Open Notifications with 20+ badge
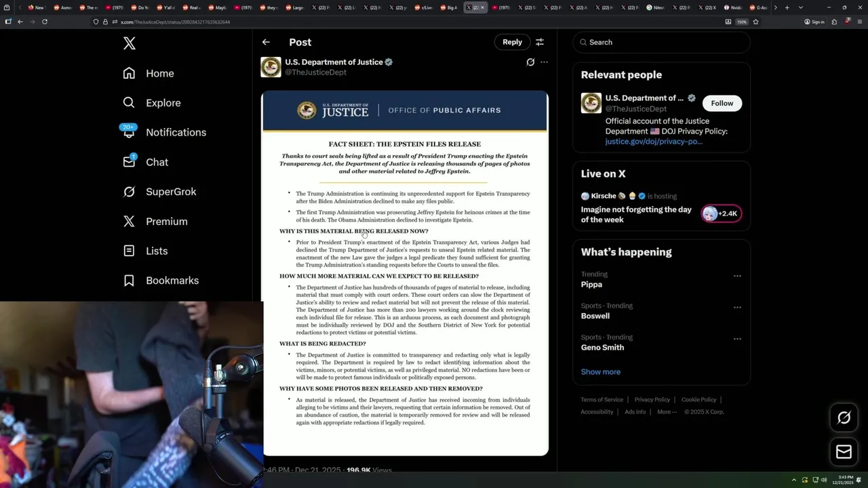Image resolution: width=868 pixels, height=488 pixels. [x=164, y=132]
